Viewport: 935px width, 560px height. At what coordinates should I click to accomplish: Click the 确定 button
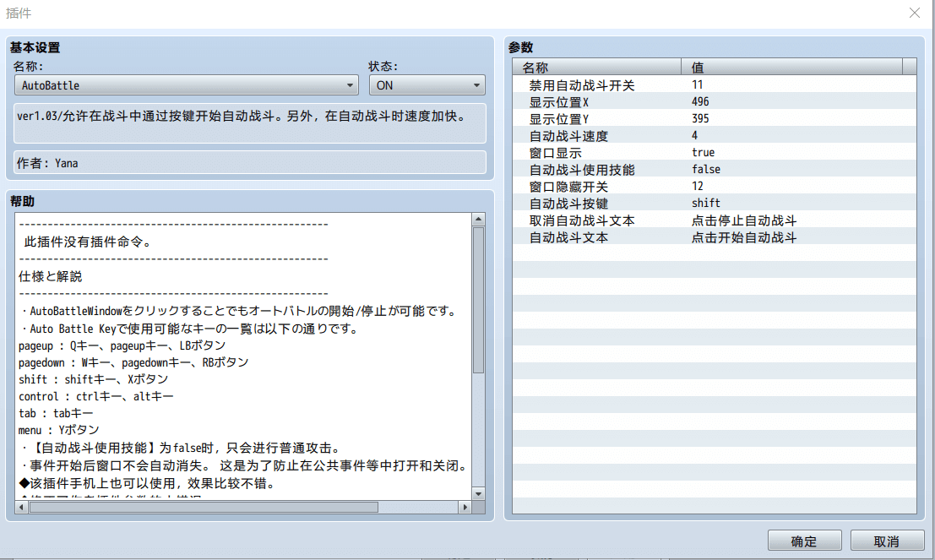(x=804, y=541)
